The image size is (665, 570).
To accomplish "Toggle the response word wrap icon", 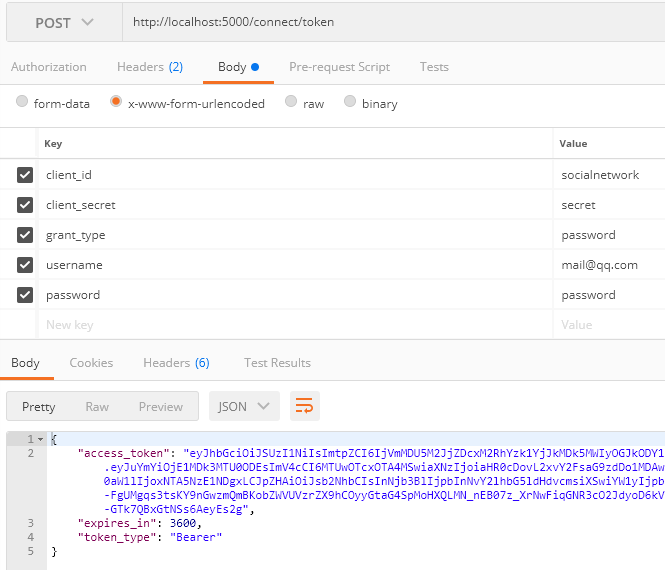I will tap(305, 406).
